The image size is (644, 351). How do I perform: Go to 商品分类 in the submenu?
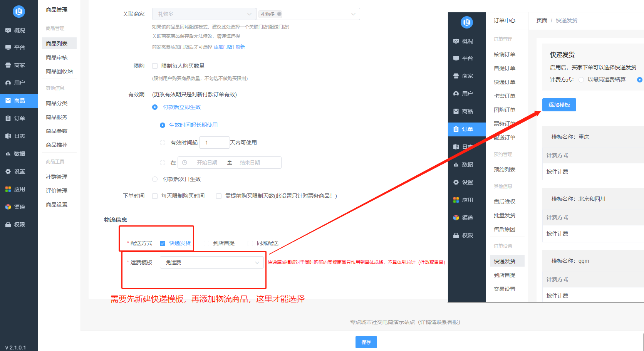tap(57, 103)
